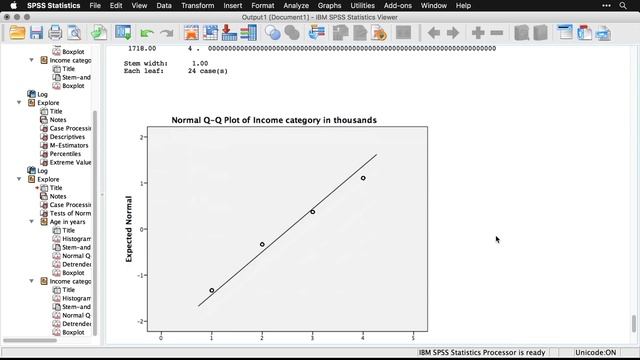Open the Variables info icon

click(249, 33)
